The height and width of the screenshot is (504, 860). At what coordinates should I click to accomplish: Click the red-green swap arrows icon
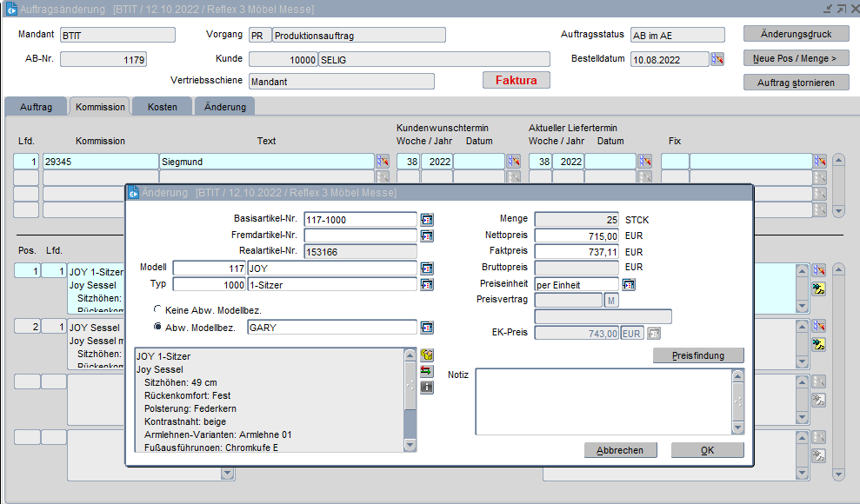(x=426, y=371)
